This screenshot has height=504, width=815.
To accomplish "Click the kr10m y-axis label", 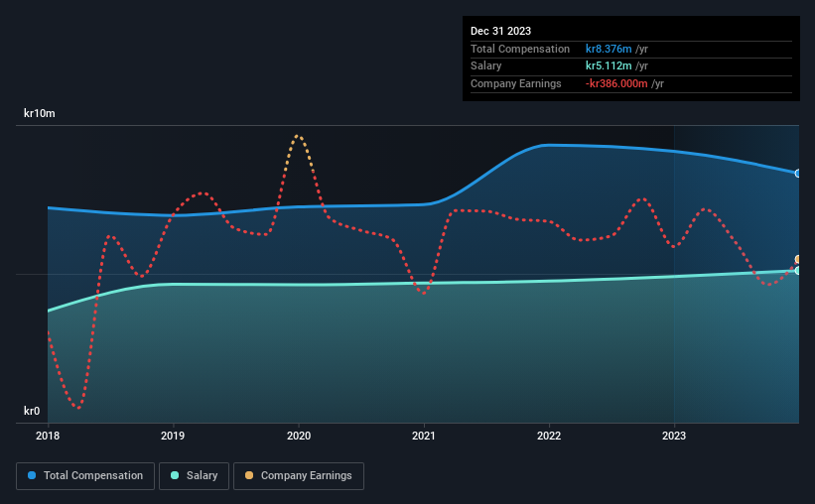I will [40, 113].
